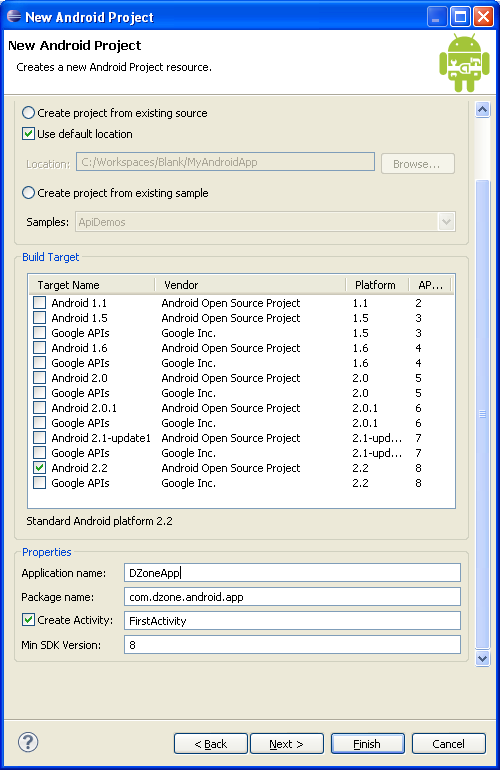Check Google APIs platform 1.6 checkbox
500x770 pixels.
click(x=39, y=362)
